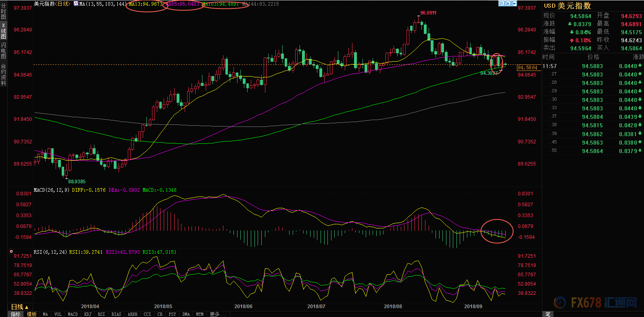Click the 最高 value 94.6891
644x317 pixels.
coord(631,24)
